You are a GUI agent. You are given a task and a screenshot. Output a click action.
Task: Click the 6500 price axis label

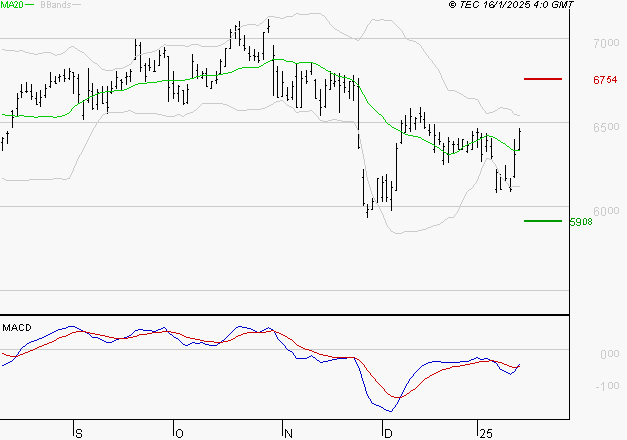click(606, 127)
